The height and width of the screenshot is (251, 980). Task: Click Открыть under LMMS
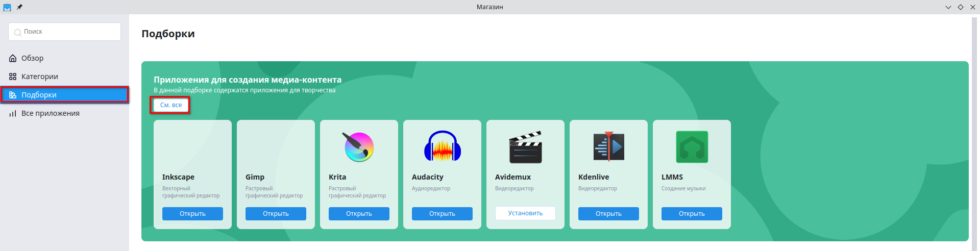pyautogui.click(x=692, y=214)
